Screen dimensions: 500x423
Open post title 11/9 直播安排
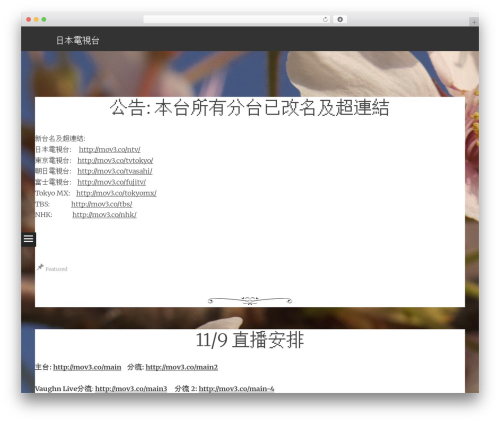pyautogui.click(x=250, y=340)
